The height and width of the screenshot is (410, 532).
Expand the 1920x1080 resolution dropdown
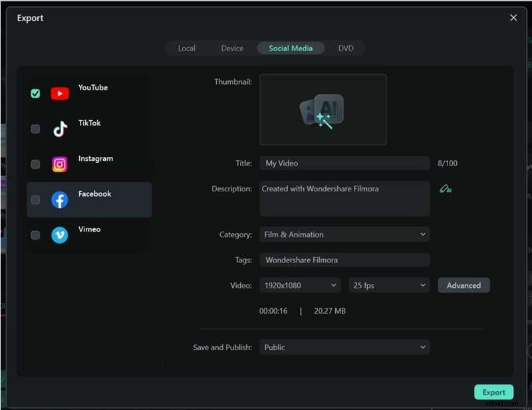(x=299, y=285)
